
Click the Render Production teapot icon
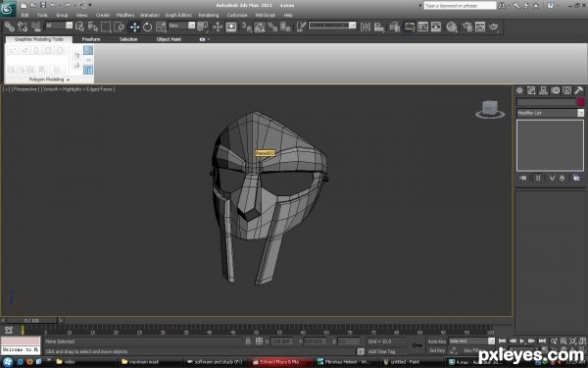[x=494, y=26]
